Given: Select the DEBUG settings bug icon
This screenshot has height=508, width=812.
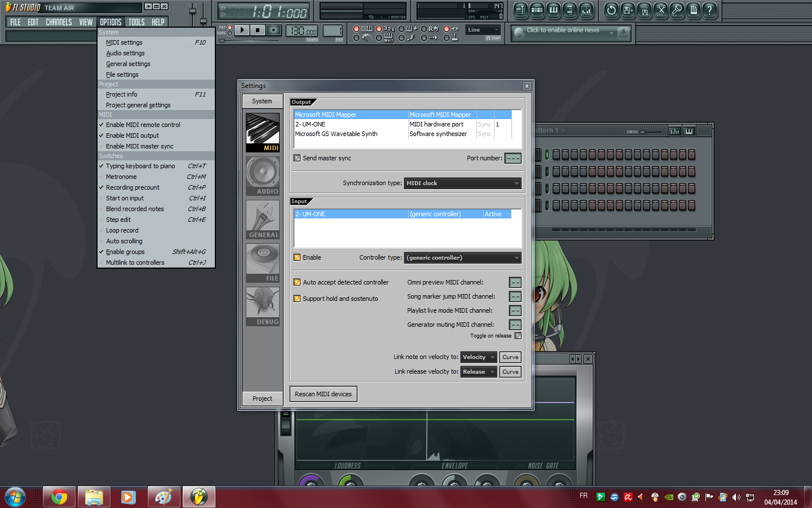Looking at the screenshot, I should pos(263,306).
